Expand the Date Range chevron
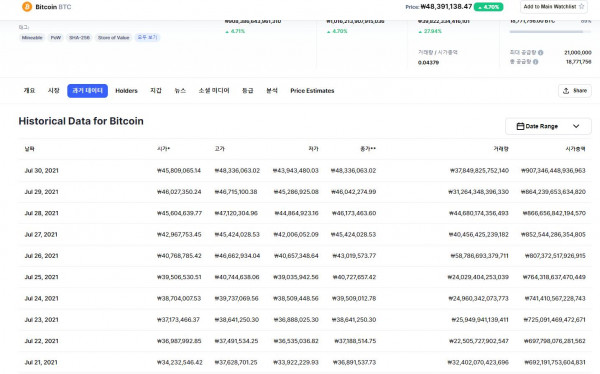This screenshot has height=374, width=600. tap(576, 126)
